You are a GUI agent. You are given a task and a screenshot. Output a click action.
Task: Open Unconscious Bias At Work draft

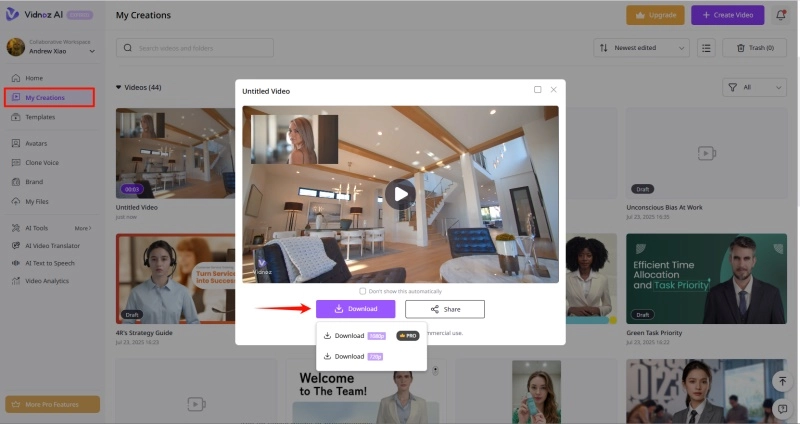click(707, 153)
